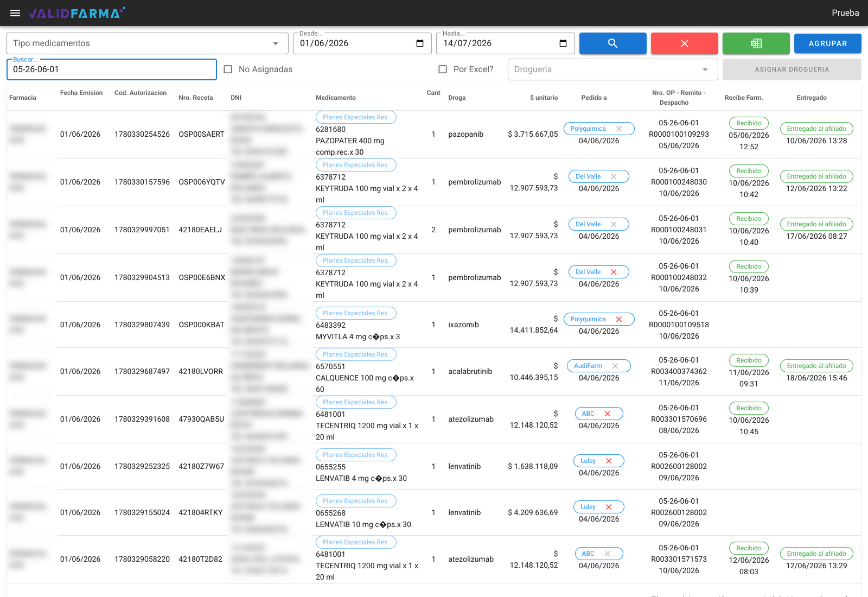Click Recibido chip dated 10/06/2026 10:42
Image resolution: width=868 pixels, height=597 pixels.
(x=749, y=171)
